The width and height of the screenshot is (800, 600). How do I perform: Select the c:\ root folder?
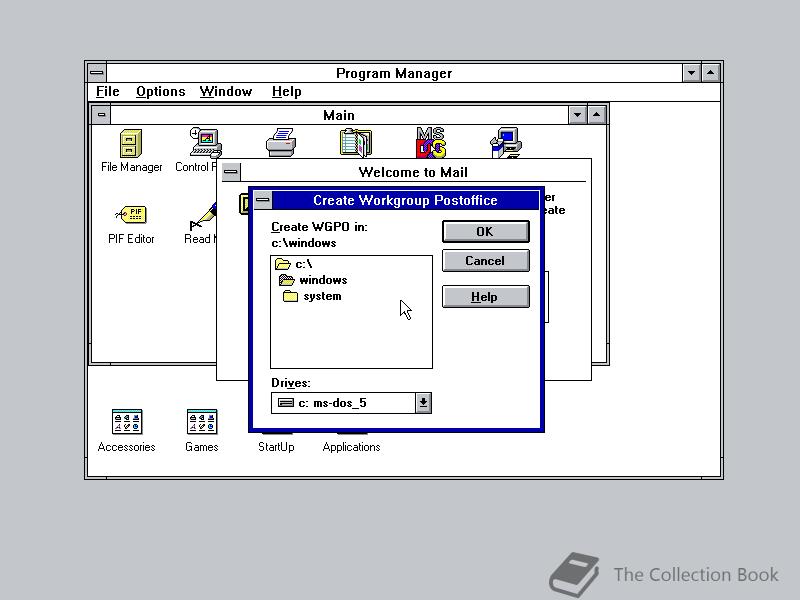[293, 264]
